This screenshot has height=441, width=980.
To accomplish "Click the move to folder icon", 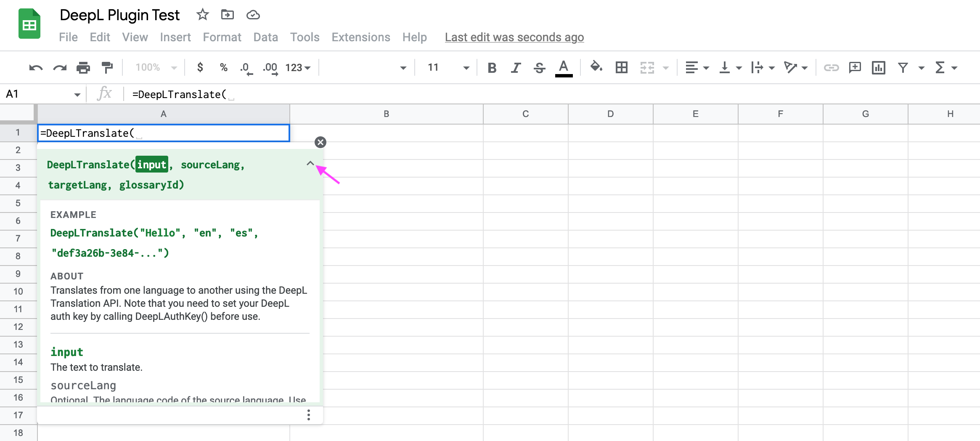I will 228,15.
